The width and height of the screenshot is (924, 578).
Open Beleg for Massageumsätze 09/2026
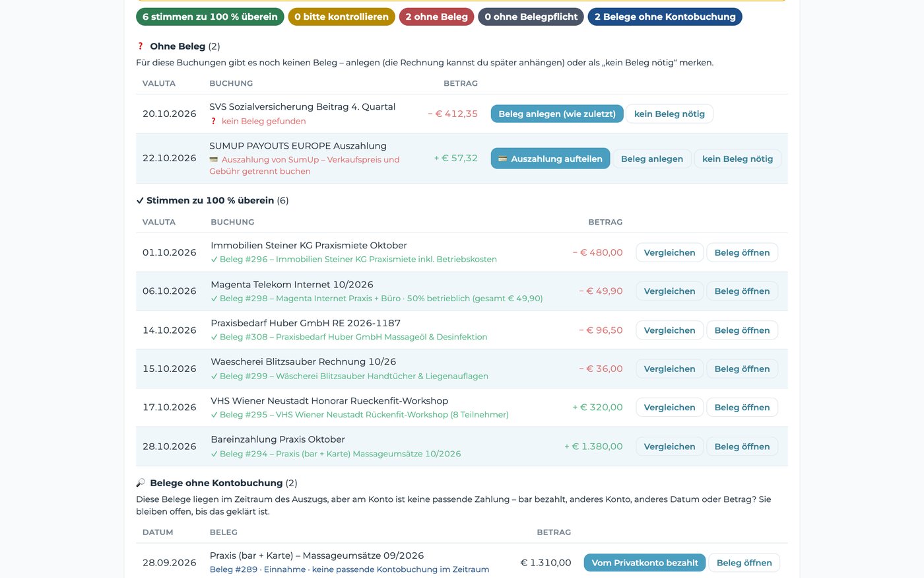744,563
